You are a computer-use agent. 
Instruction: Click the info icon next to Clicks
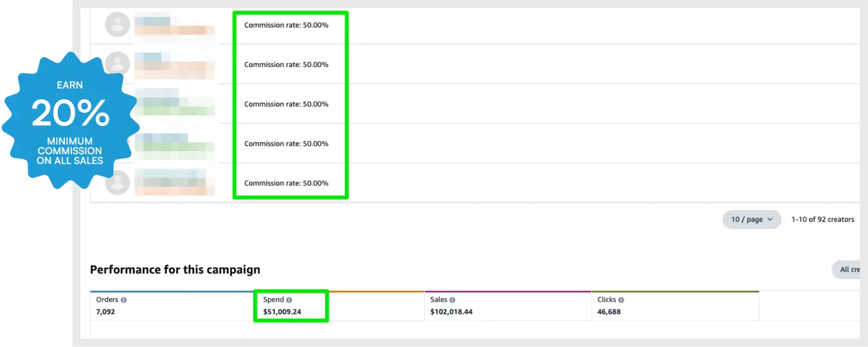pos(621,300)
